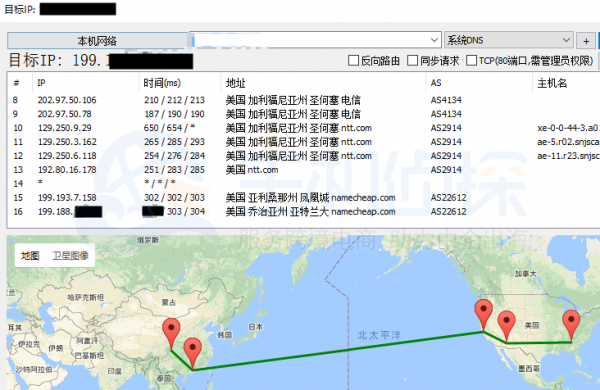The image size is (600, 390).
Task: Click inside the target address input field
Action: (x=309, y=40)
